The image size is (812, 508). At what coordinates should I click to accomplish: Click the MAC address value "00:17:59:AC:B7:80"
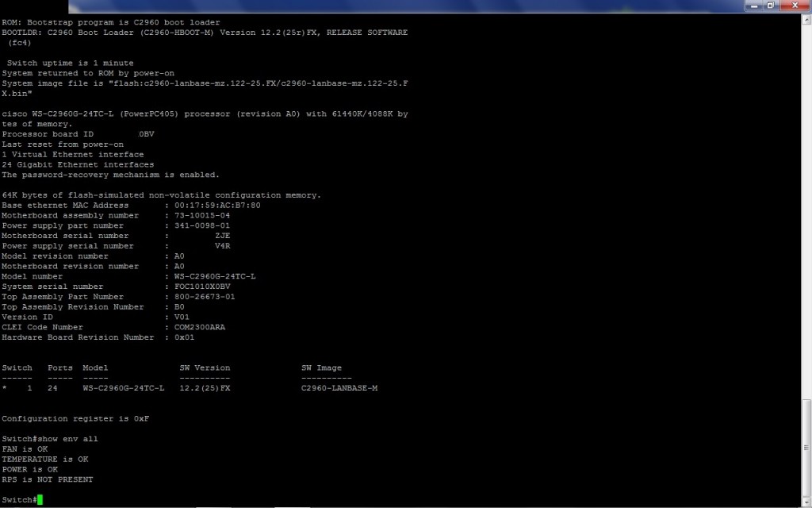217,206
